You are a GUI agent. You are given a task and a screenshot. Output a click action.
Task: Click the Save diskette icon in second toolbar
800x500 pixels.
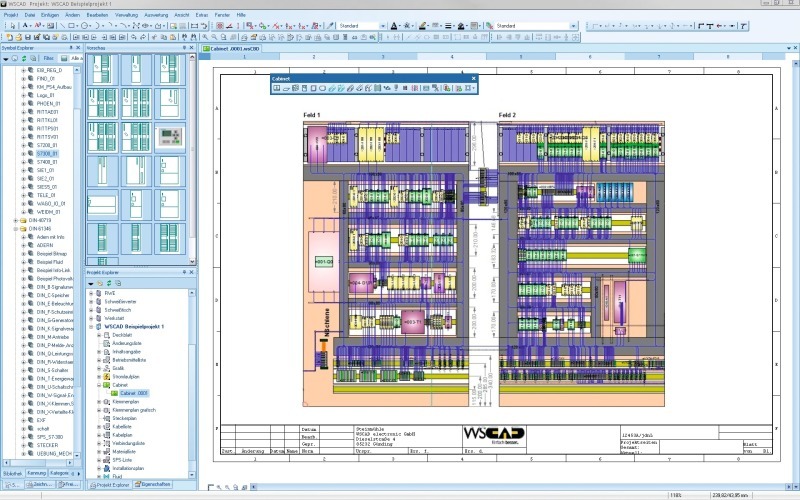[28, 37]
